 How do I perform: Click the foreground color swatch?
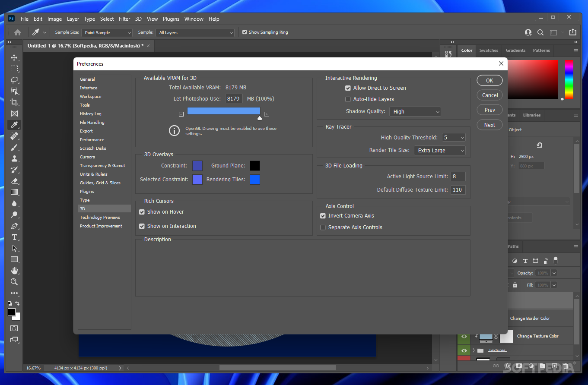(x=12, y=312)
